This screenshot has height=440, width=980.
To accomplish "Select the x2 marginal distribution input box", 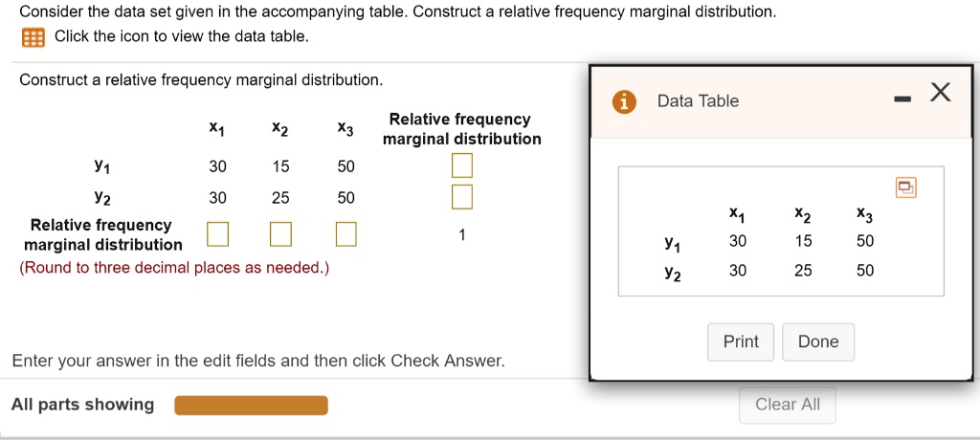I will tap(280, 233).
